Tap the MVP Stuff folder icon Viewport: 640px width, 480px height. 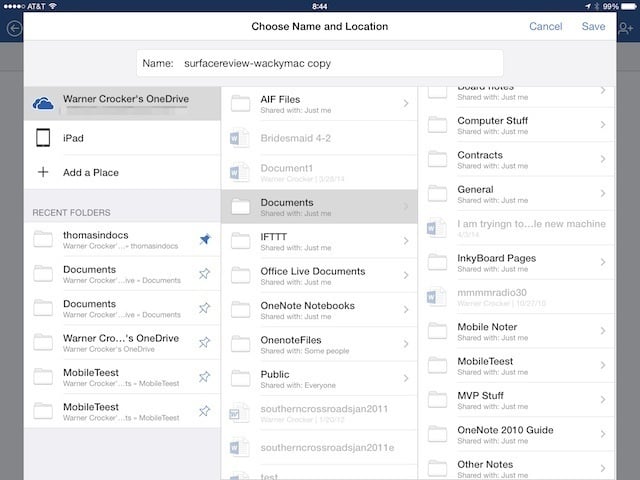438,399
